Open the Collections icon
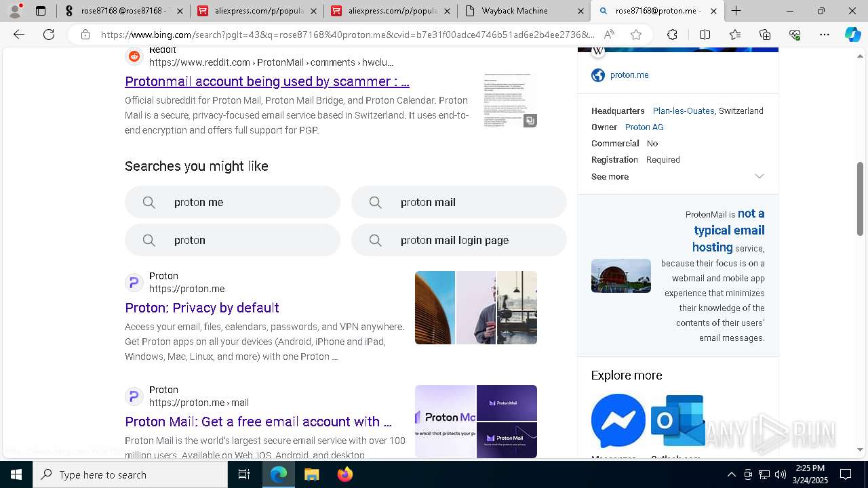 [765, 35]
